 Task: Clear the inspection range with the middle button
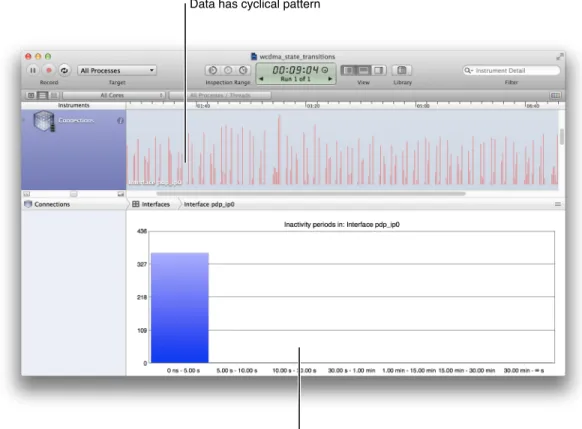pyautogui.click(x=228, y=70)
